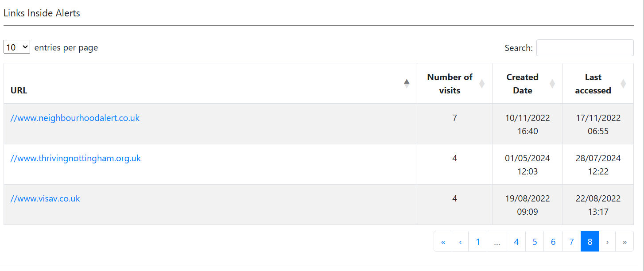
Task: Select page 1 in pagination
Action: pos(477,241)
